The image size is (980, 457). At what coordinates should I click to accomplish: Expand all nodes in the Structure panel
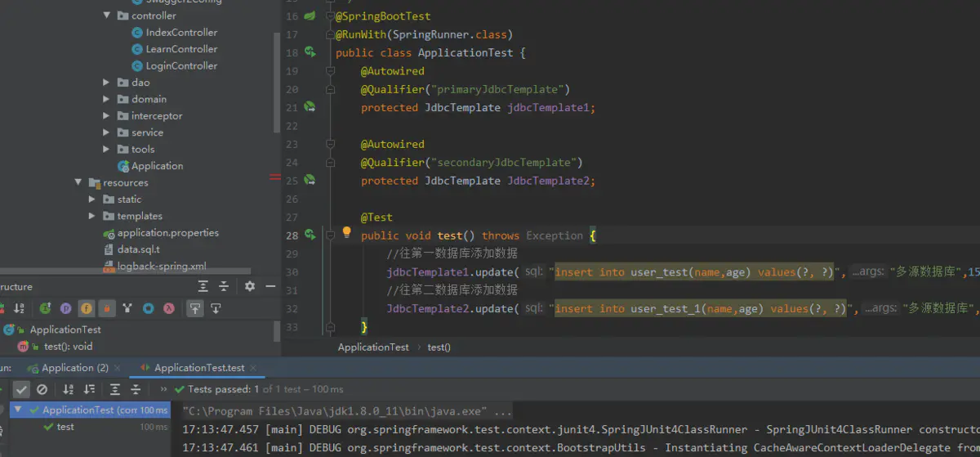click(x=203, y=286)
